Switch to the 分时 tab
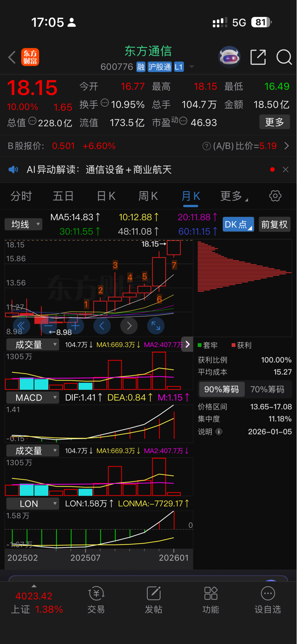297x644 pixels. pos(21,196)
